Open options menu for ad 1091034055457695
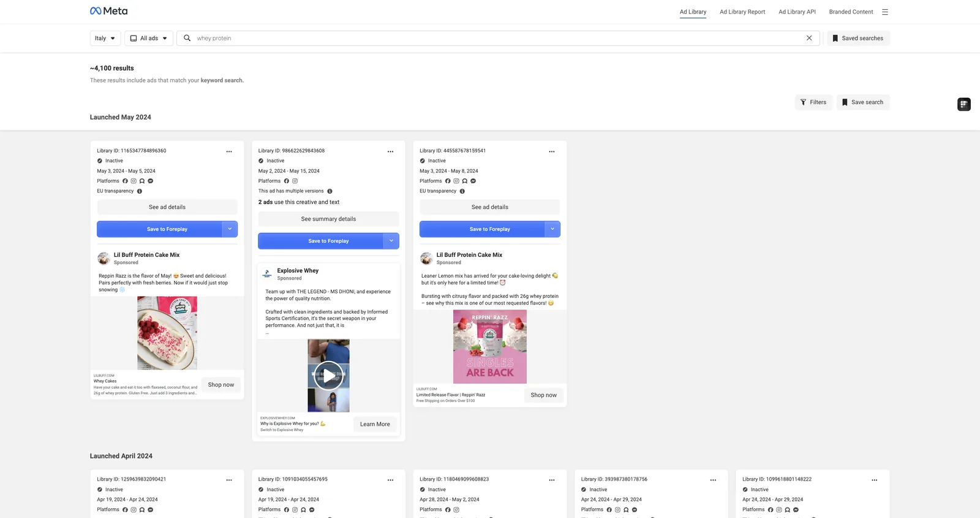980x518 pixels. point(390,480)
